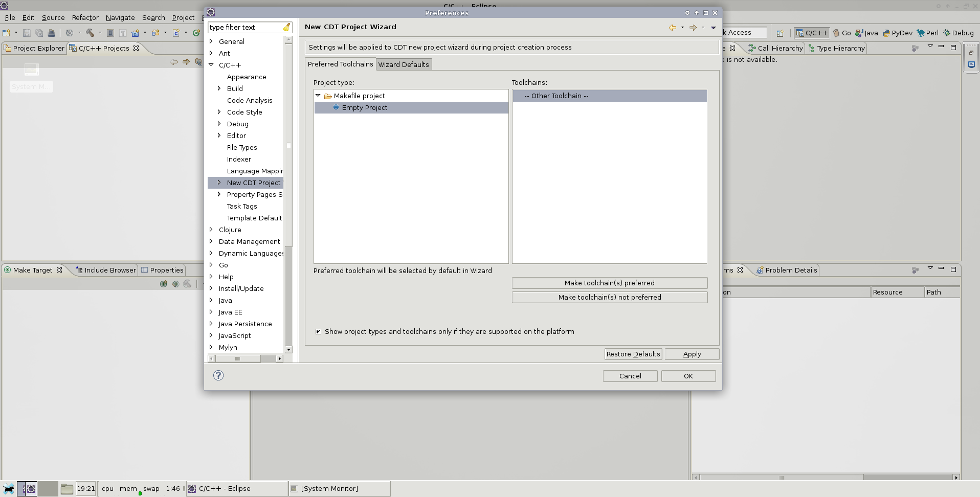Click Make toolchain(s) not preferred button
The image size is (980, 497).
point(610,297)
